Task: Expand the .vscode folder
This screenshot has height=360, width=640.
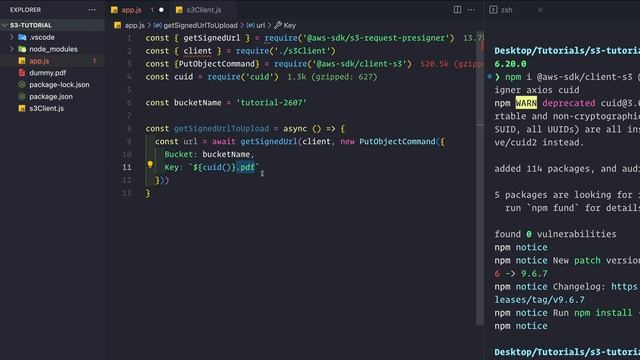Action: coord(11,37)
